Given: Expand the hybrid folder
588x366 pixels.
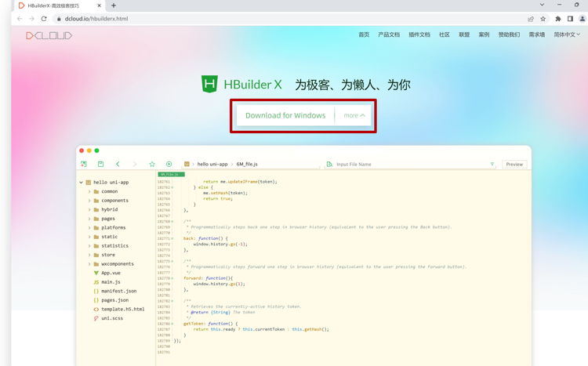Looking at the screenshot, I should tap(89, 209).
